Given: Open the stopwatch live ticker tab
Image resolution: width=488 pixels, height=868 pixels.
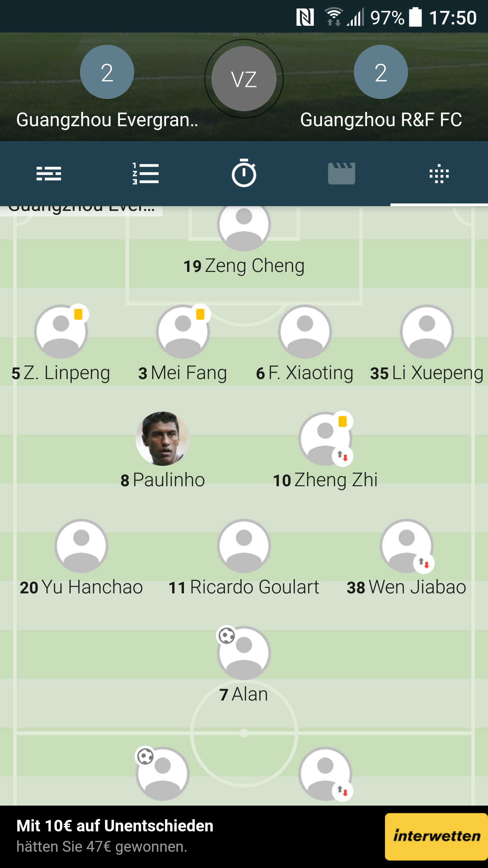Looking at the screenshot, I should click(244, 173).
